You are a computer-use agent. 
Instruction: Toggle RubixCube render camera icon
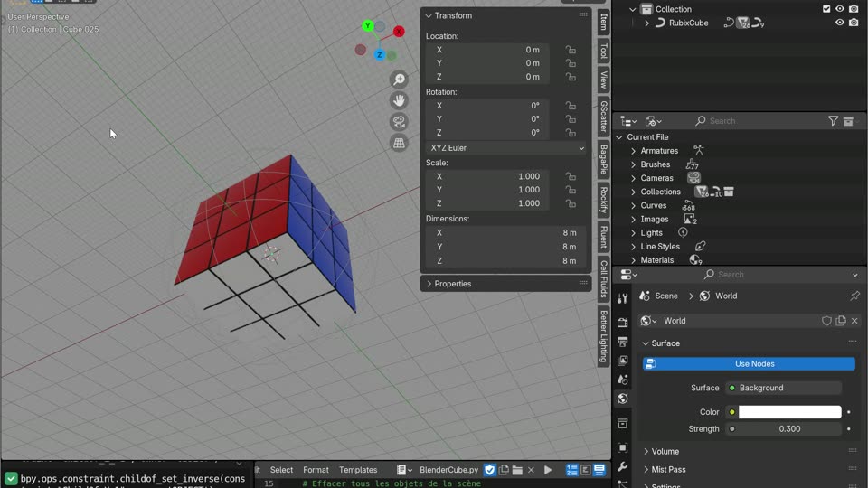[x=854, y=23]
